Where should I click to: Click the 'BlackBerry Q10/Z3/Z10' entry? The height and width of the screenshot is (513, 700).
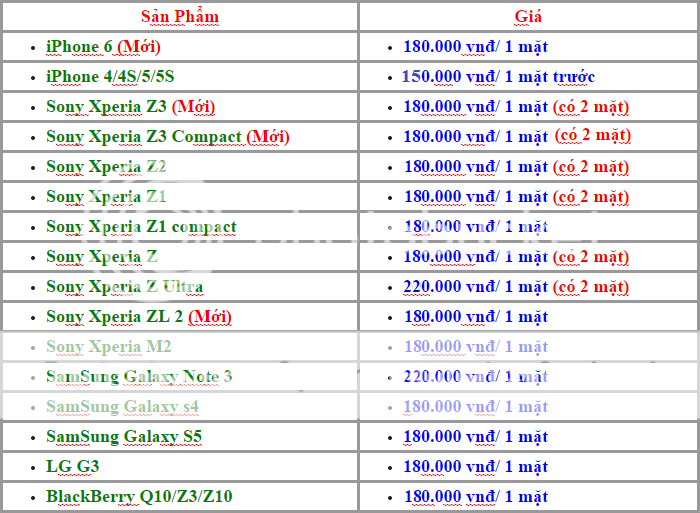pos(139,496)
